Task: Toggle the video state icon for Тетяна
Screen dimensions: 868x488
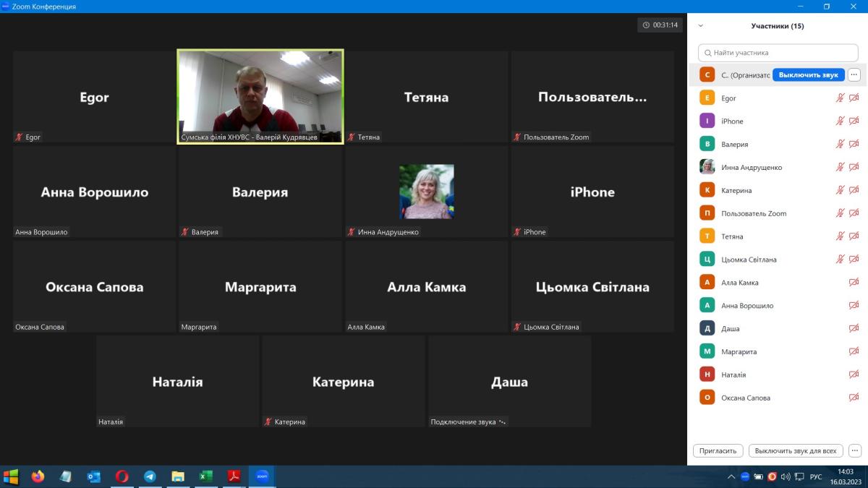Action: (854, 236)
